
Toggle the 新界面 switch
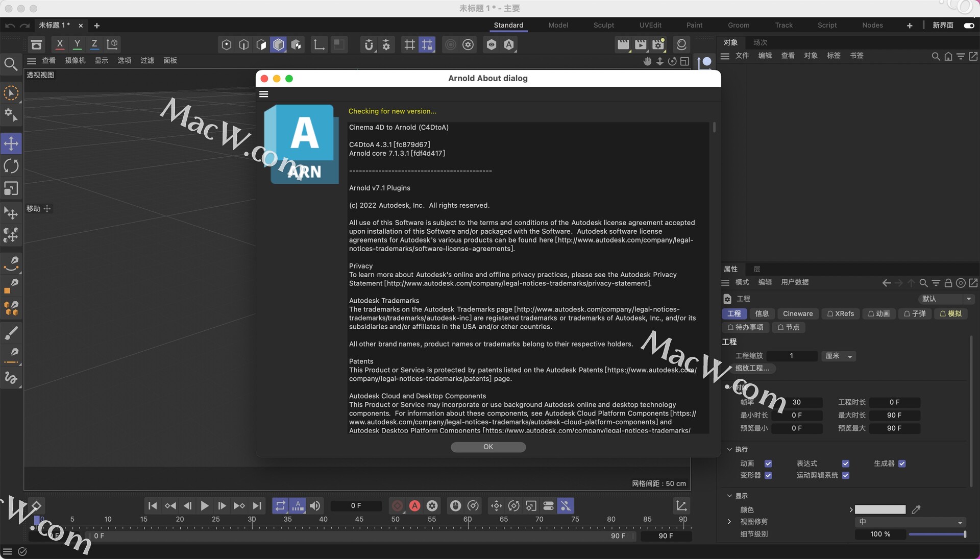point(968,26)
